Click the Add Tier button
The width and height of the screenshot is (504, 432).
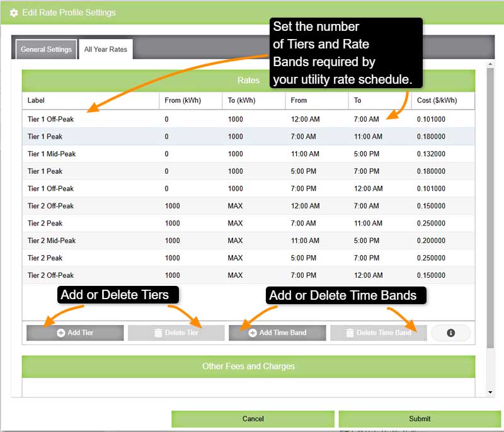point(75,333)
